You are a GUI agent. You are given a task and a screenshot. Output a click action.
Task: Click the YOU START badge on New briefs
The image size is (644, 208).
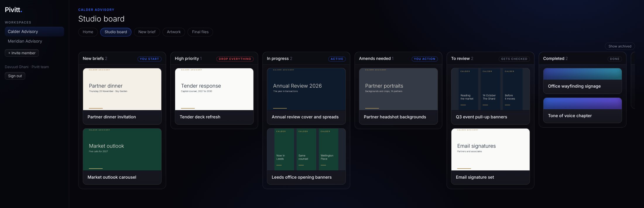point(149,59)
